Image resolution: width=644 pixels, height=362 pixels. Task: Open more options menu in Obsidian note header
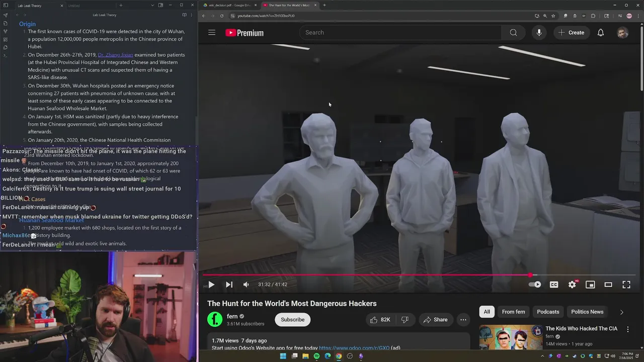pos(192,15)
